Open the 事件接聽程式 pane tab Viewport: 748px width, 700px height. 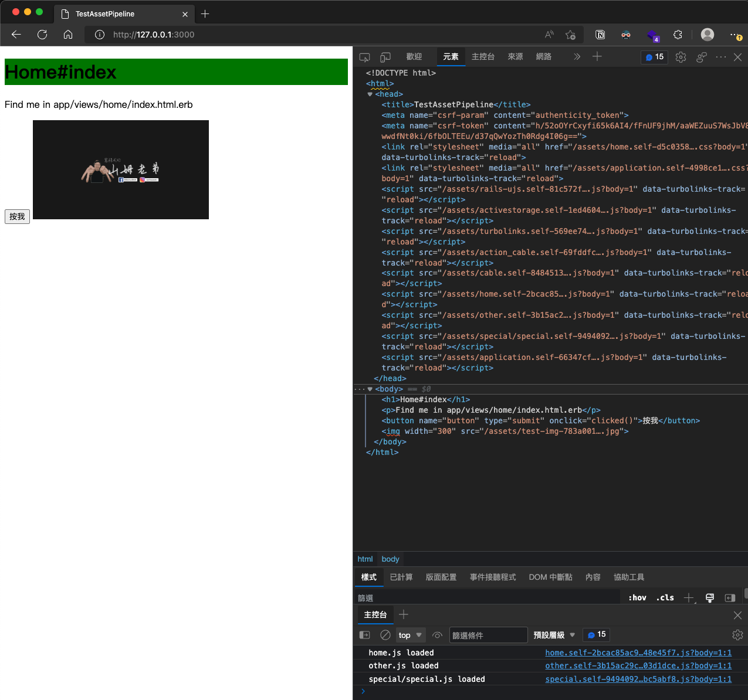(493, 577)
